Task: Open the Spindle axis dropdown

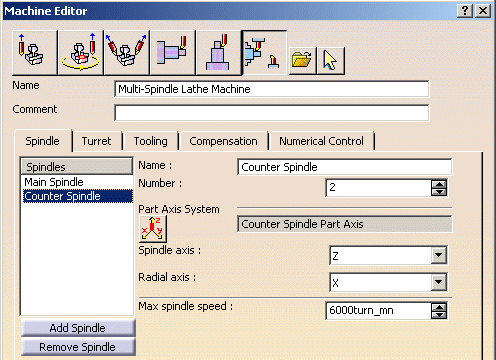Action: (x=439, y=256)
